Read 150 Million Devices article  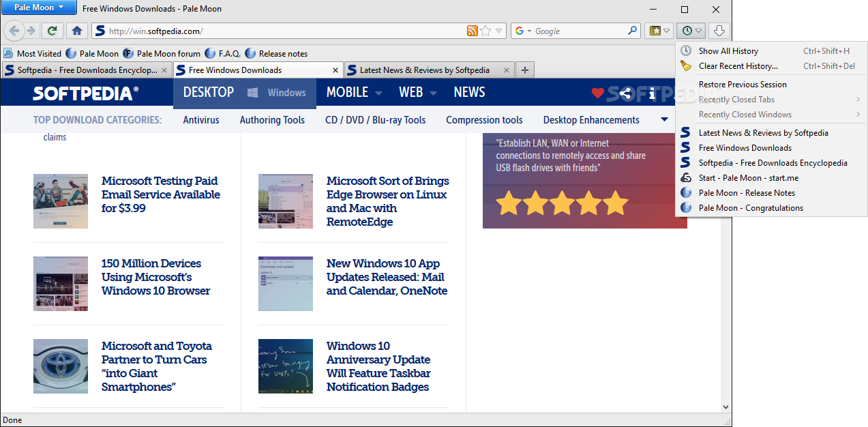tap(156, 277)
